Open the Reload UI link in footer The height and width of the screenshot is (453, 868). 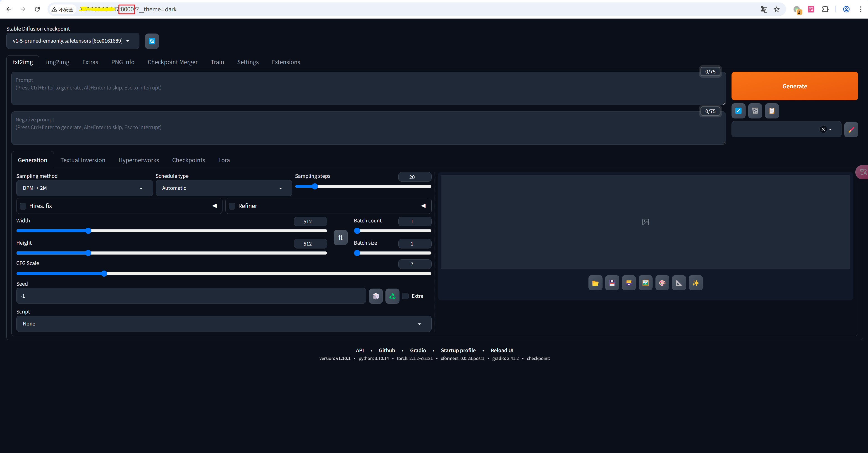point(502,350)
